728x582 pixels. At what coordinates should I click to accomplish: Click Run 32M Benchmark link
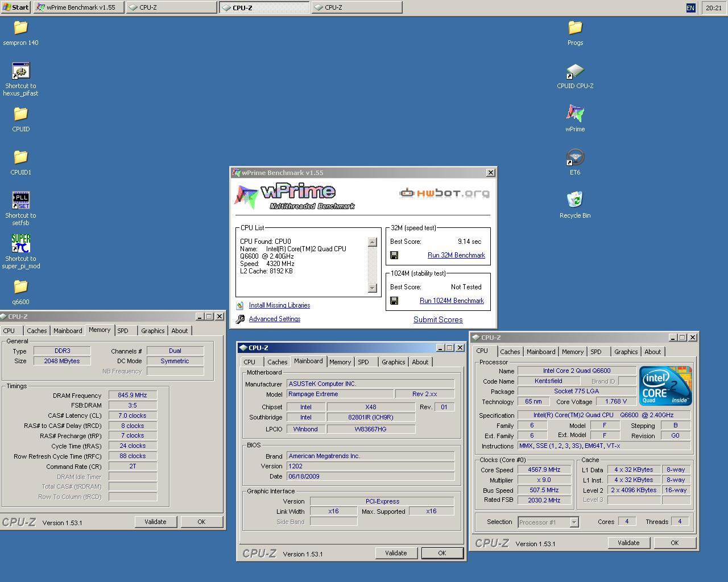[456, 255]
